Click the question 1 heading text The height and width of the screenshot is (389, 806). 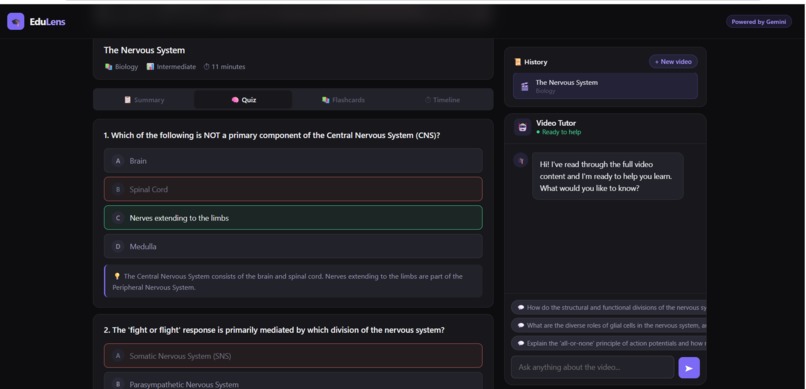[272, 136]
